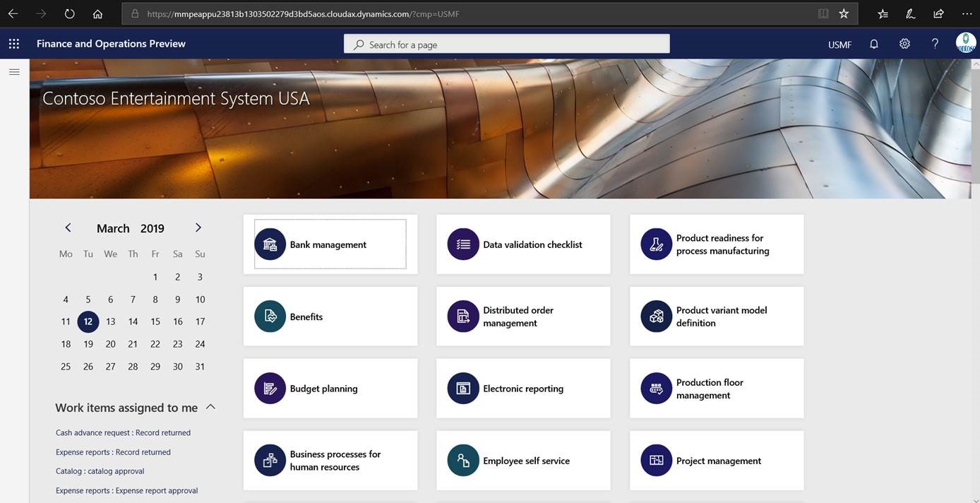The height and width of the screenshot is (503, 980).
Task: Select calendar date 17
Action: pyautogui.click(x=200, y=321)
